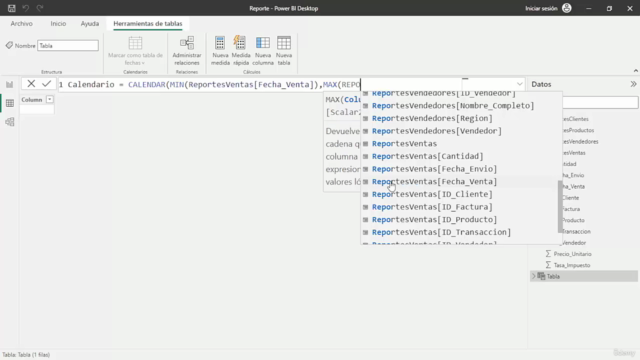640x360 pixels.
Task: Click the Column header cell
Action: [37, 100]
